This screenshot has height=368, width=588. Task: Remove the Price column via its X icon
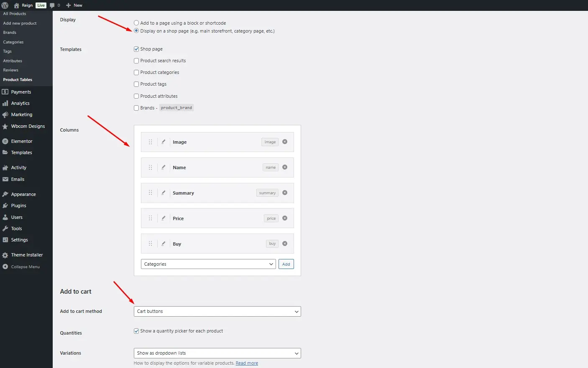[x=285, y=218]
